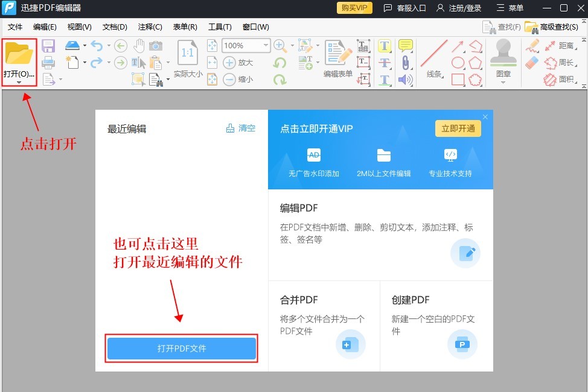The width and height of the screenshot is (588, 392).
Task: Click the 购买VIP button
Action: tap(354, 8)
